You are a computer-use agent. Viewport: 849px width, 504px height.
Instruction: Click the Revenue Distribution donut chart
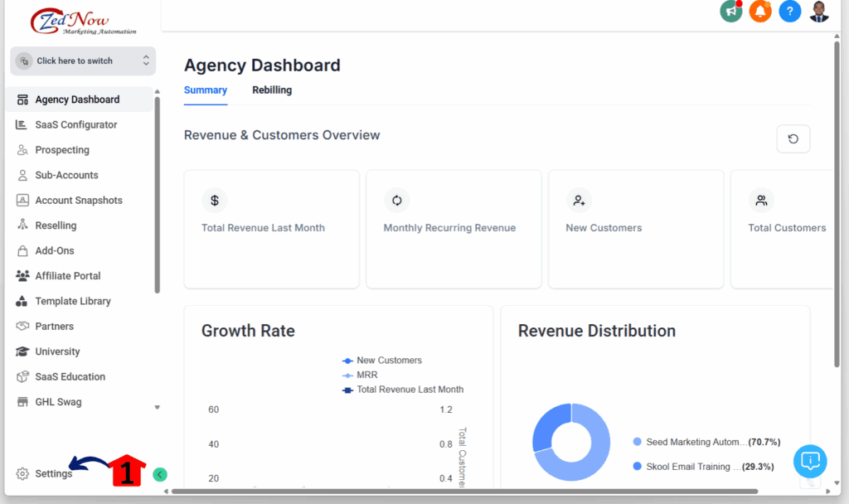[x=571, y=443]
